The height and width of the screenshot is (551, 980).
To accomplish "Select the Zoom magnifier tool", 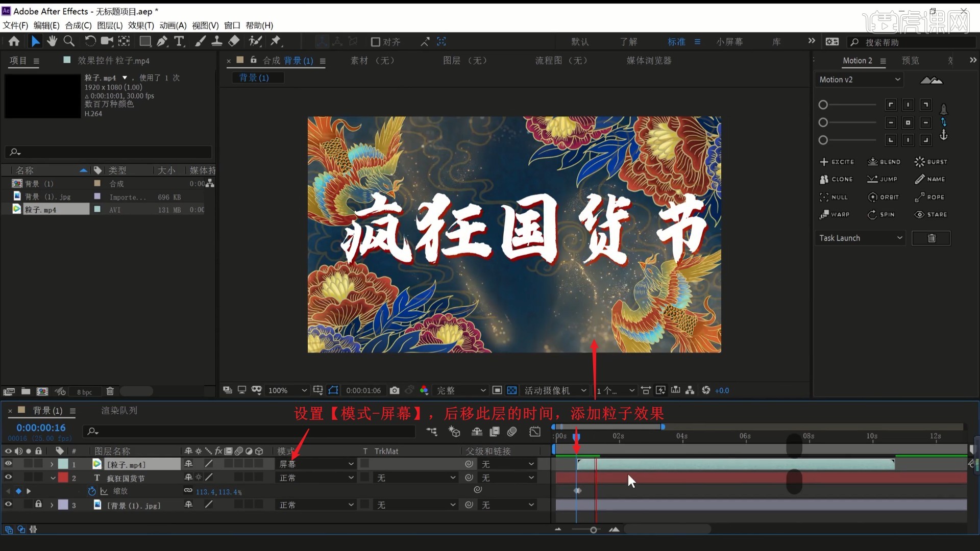I will [69, 41].
